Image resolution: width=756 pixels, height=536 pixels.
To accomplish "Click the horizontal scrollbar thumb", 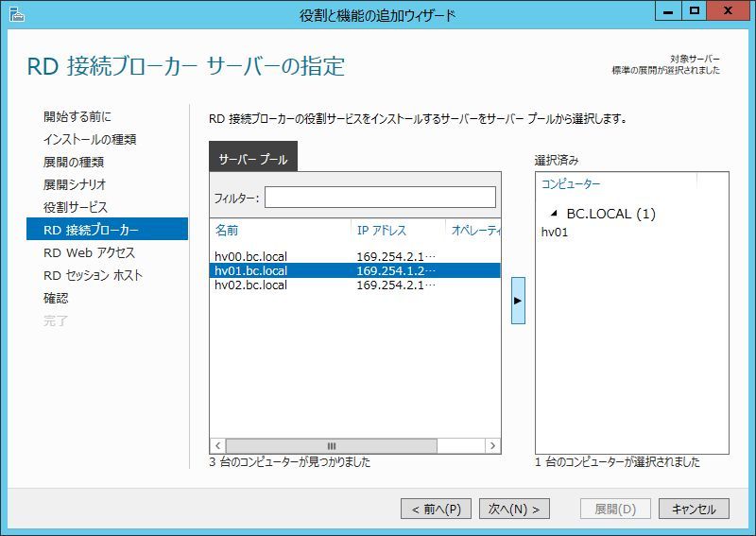I will click(332, 446).
